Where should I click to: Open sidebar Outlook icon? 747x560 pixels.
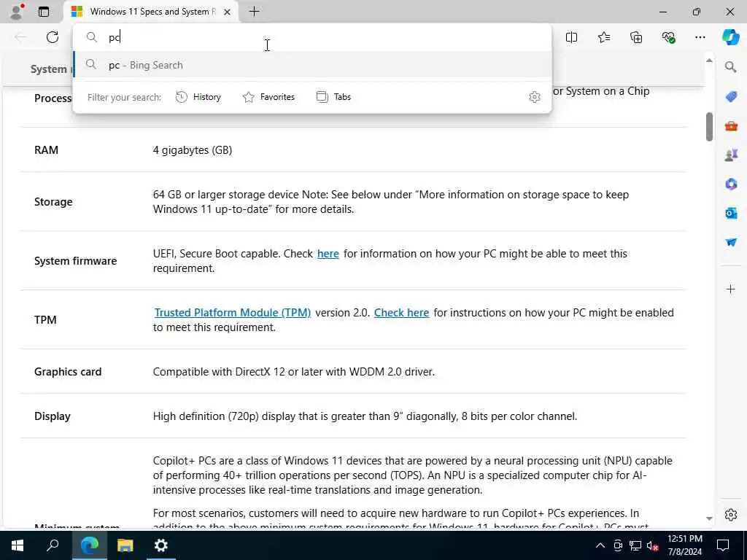point(731,213)
